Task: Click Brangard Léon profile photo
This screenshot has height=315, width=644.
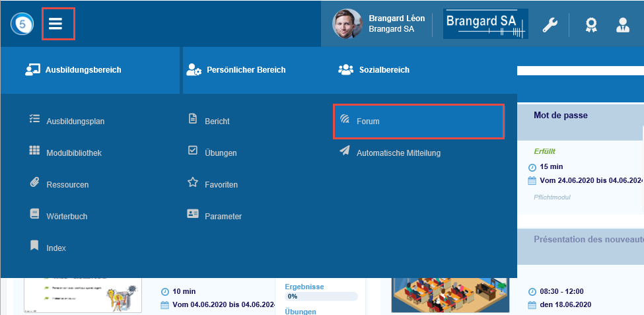Action: click(x=347, y=24)
